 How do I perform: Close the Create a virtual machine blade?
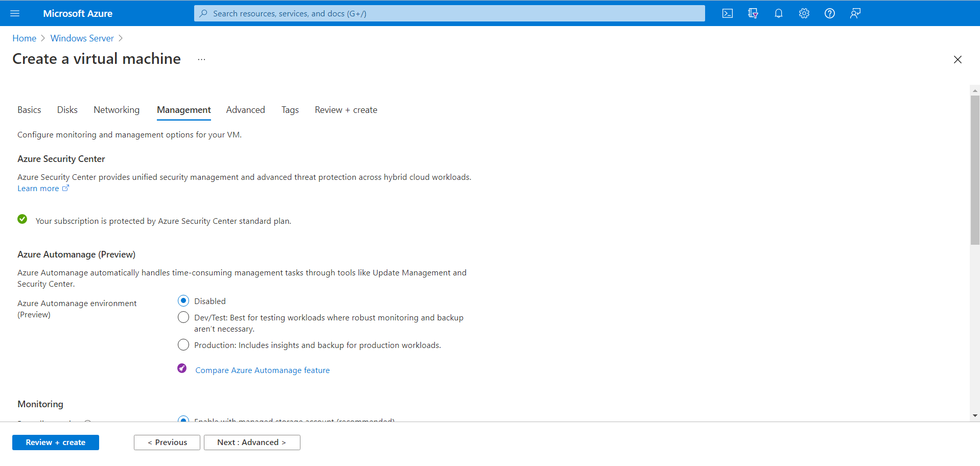(958, 60)
